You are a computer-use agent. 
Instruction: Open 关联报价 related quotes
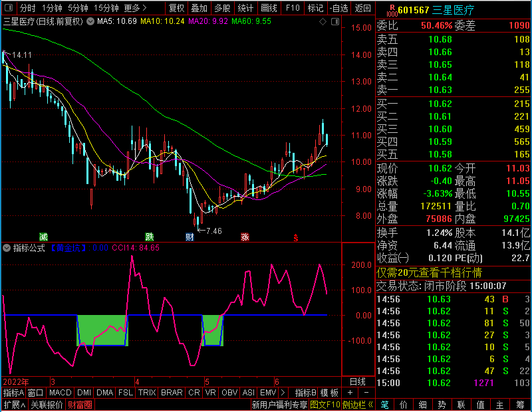[47, 405]
